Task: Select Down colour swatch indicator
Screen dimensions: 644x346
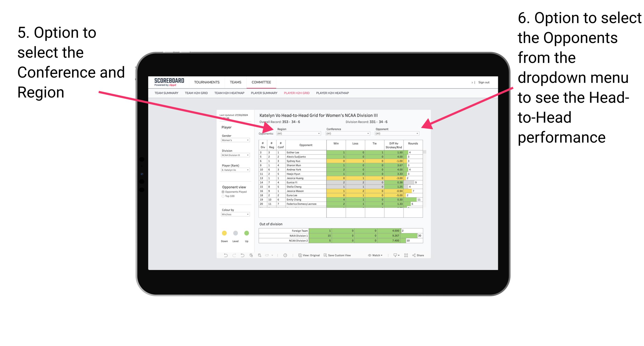Action: (223, 232)
